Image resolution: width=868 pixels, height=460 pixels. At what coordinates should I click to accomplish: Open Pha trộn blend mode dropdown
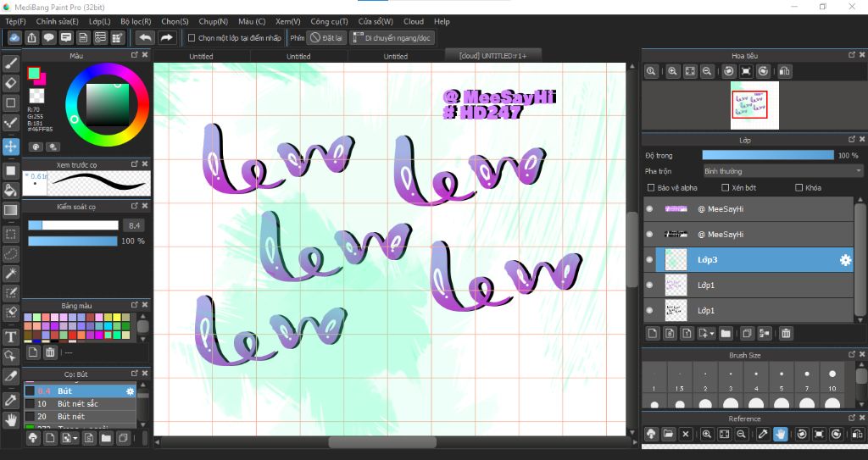(782, 171)
